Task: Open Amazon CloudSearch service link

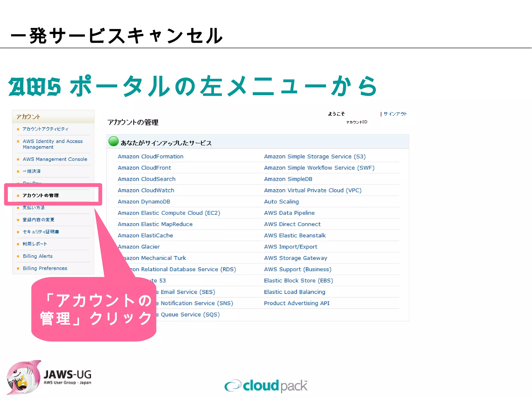Action: pos(147,179)
